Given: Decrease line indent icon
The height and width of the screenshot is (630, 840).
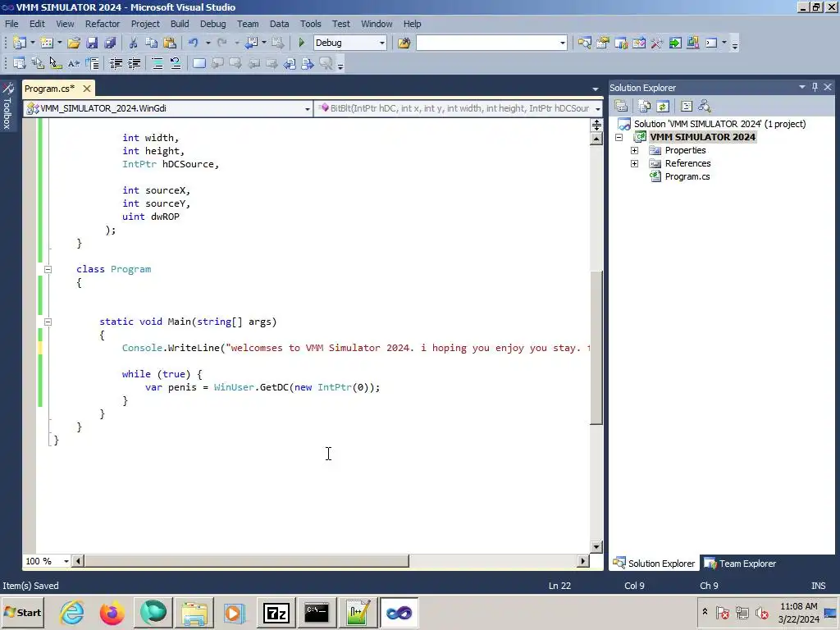Looking at the screenshot, I should (x=116, y=64).
